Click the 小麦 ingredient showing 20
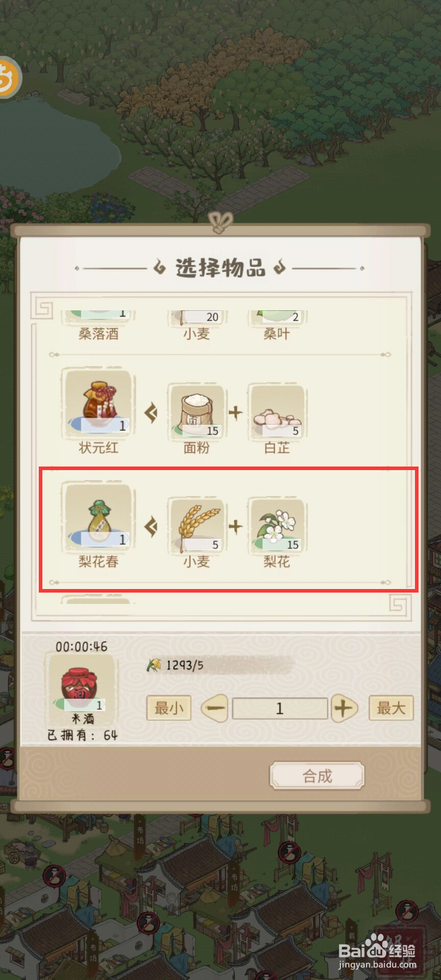This screenshot has height=980, width=441. click(197, 324)
